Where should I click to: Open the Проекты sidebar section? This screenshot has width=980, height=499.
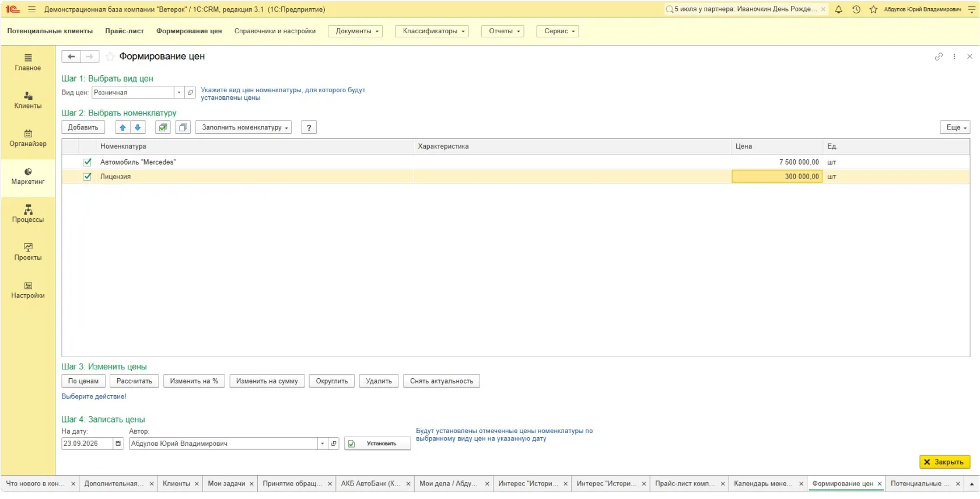(x=28, y=252)
